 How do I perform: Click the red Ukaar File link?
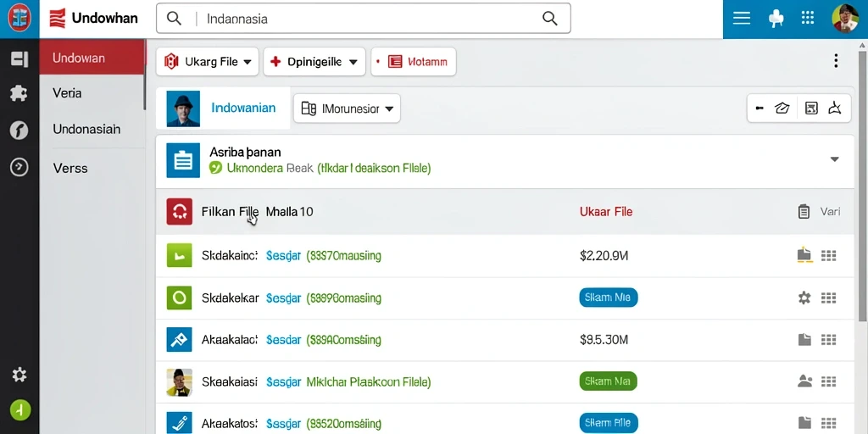[x=606, y=211]
